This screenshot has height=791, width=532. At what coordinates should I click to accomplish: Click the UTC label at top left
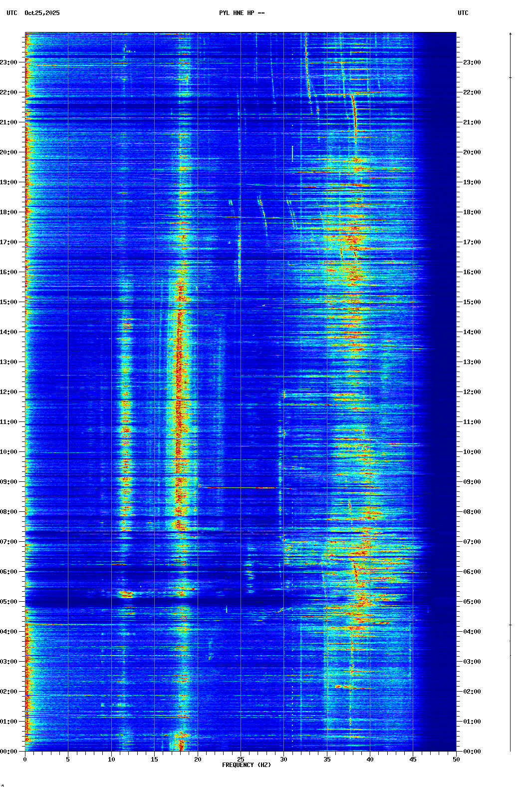11,13
